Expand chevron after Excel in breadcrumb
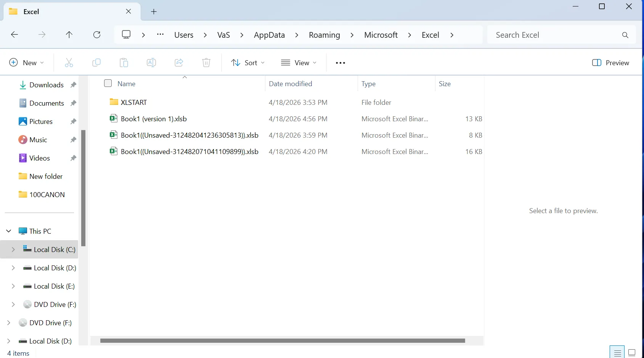 pyautogui.click(x=452, y=35)
